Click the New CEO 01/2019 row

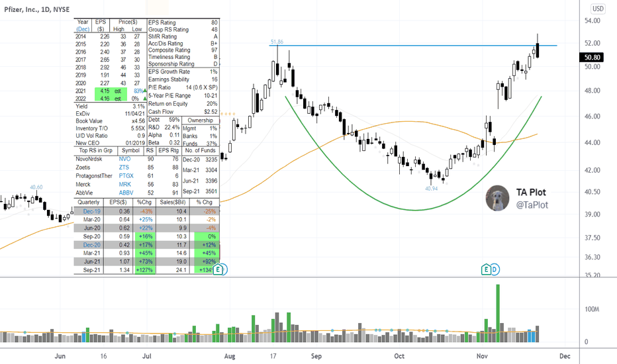tap(110, 143)
